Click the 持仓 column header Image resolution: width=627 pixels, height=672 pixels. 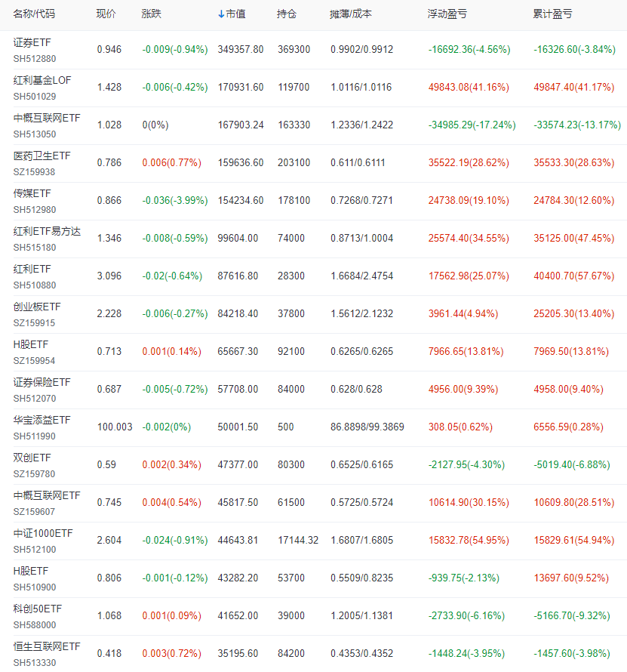[287, 14]
